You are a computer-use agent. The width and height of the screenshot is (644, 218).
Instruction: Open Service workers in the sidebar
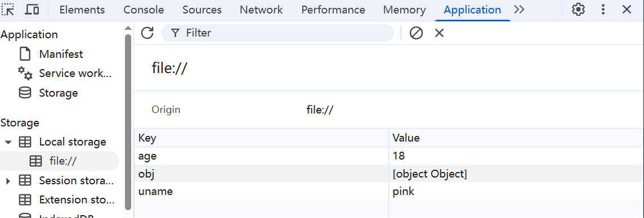75,74
